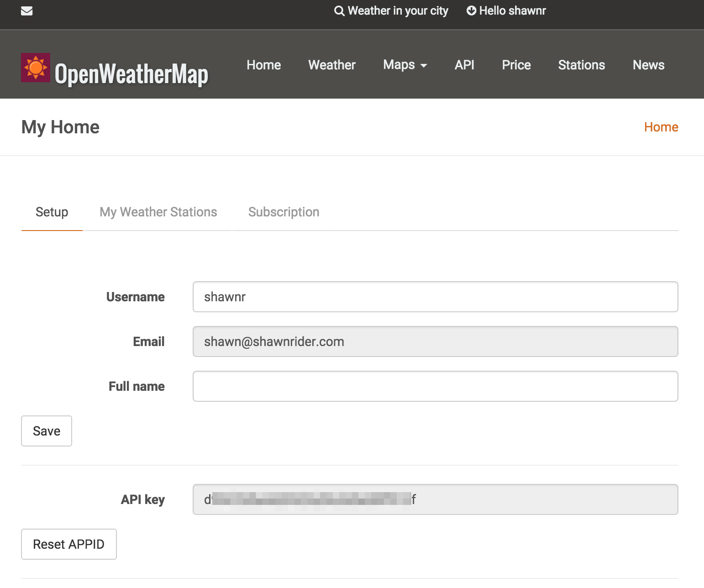Screen dimensions: 704x588
Task: Focus the Full name input field
Action: pos(435,386)
